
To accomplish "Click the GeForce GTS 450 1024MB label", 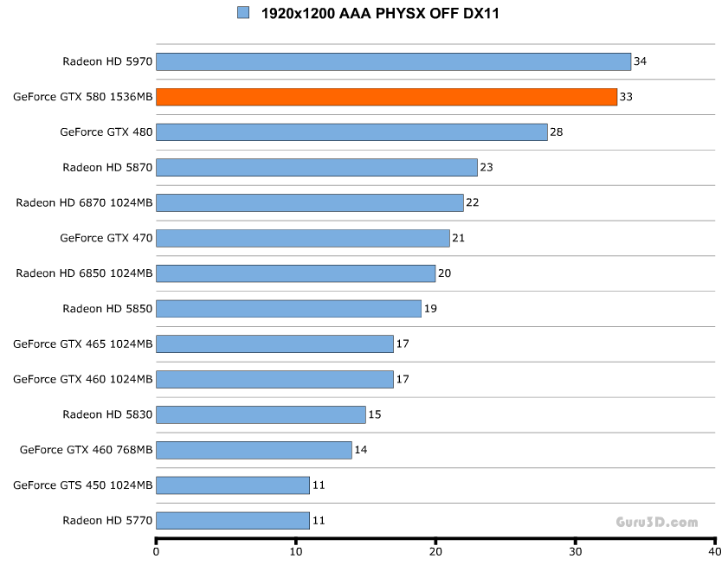I will tap(82, 485).
